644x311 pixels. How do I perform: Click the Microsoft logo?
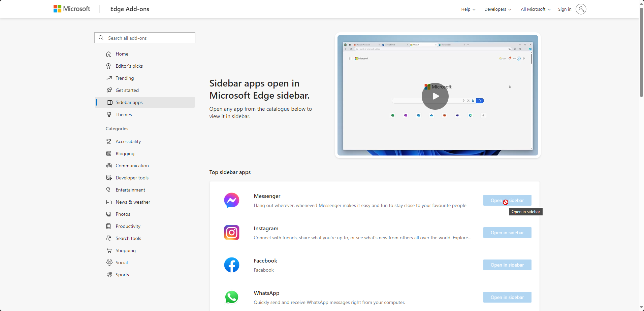pyautogui.click(x=72, y=9)
